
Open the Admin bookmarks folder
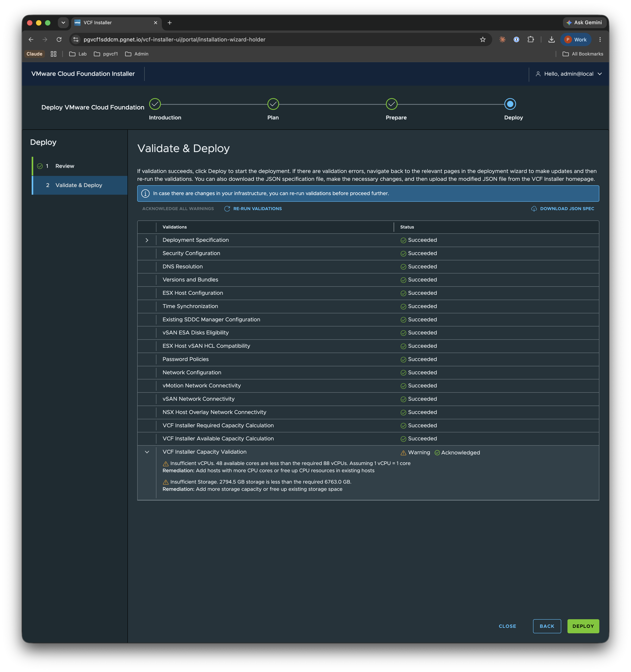click(137, 54)
